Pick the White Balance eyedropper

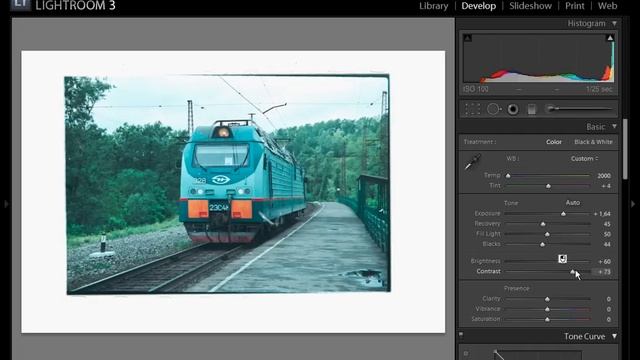click(473, 162)
